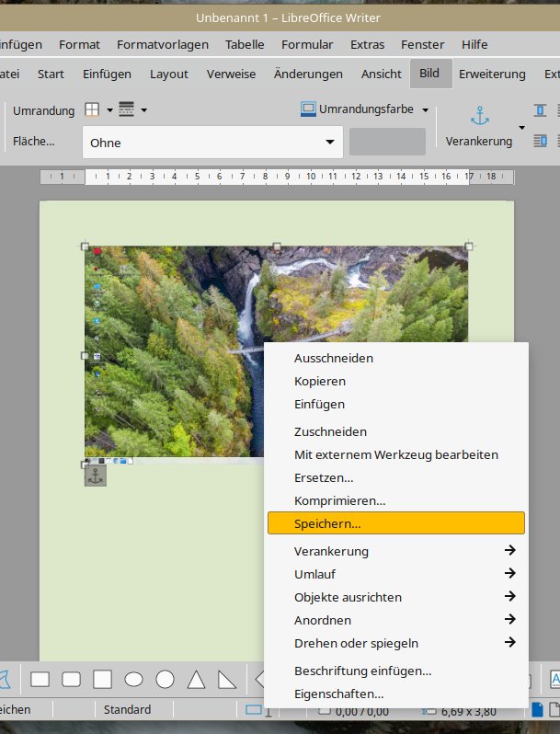Open the Hilfe menu
The width and height of the screenshot is (560, 734).
click(x=474, y=44)
